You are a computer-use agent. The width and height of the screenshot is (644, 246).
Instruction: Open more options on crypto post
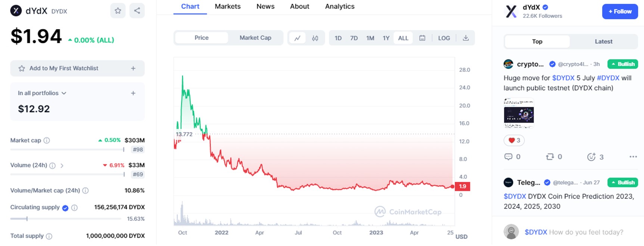[x=633, y=157]
